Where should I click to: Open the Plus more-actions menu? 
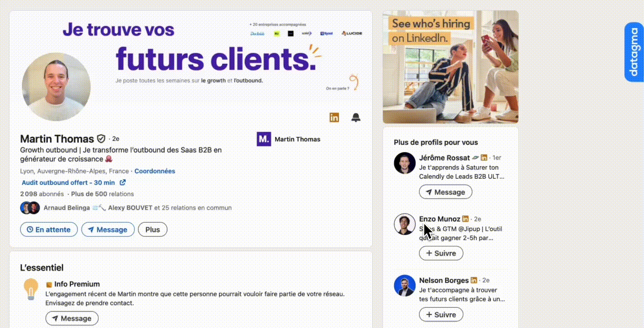pyautogui.click(x=153, y=230)
